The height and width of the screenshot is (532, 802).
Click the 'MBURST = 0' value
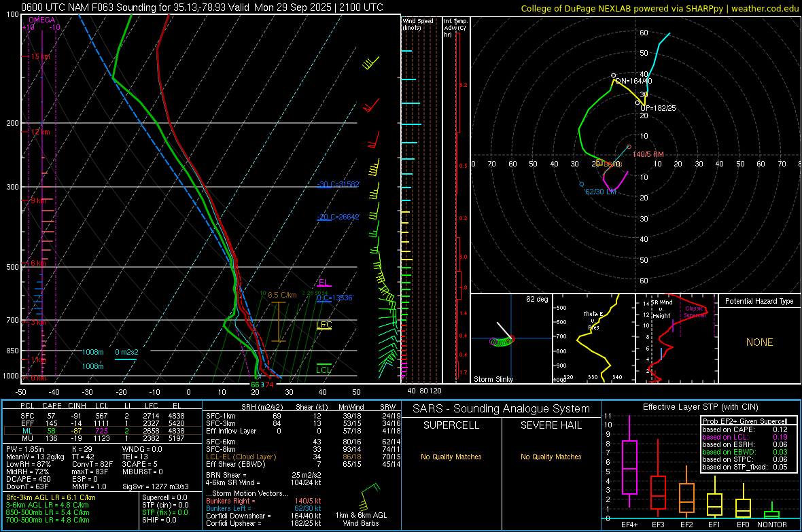pos(142,471)
